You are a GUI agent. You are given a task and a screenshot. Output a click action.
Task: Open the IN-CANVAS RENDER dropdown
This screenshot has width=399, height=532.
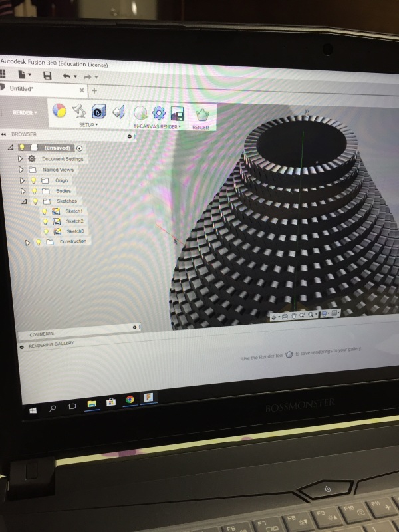[x=157, y=126]
